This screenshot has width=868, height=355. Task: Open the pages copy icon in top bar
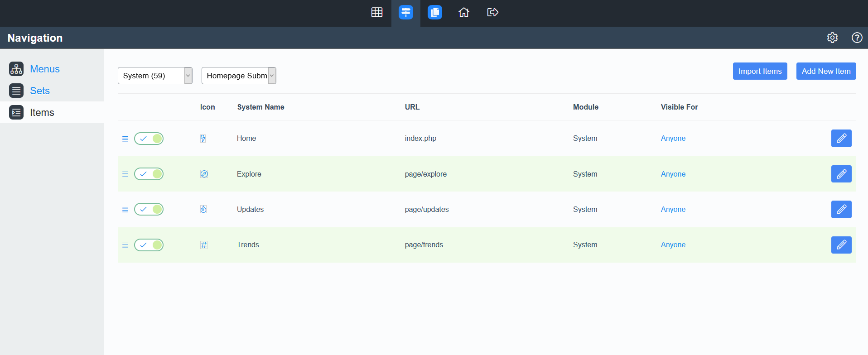pos(434,12)
